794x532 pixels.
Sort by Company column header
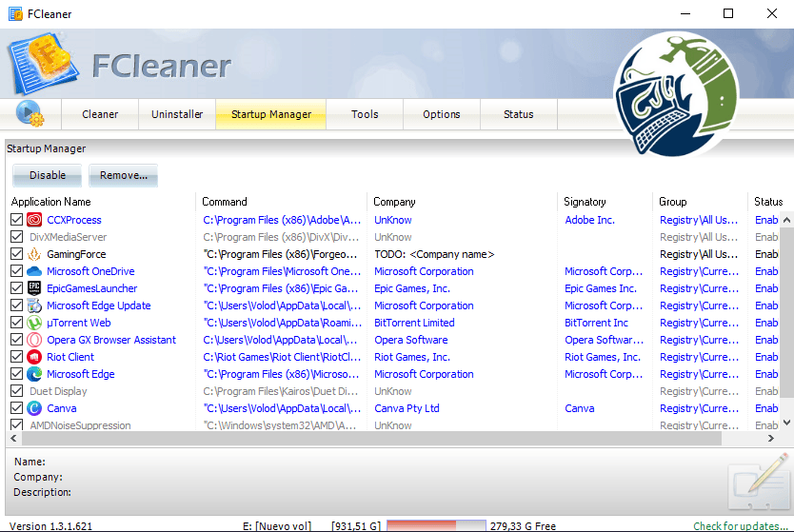tap(463, 202)
